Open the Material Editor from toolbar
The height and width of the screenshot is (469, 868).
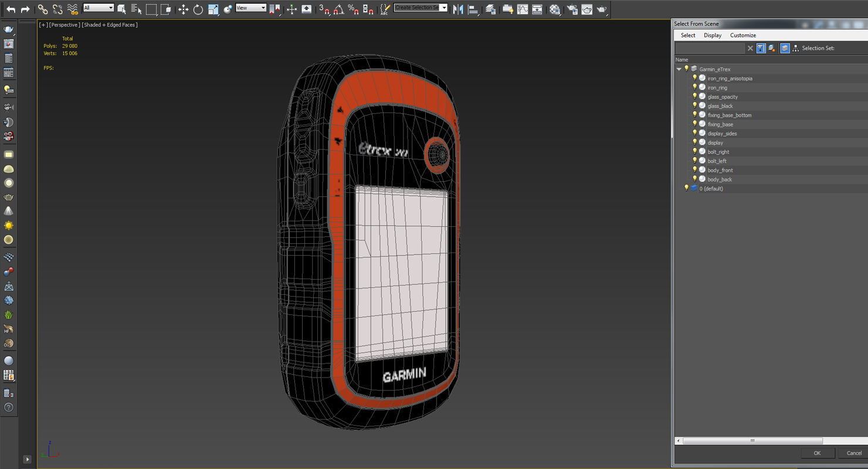pos(554,9)
